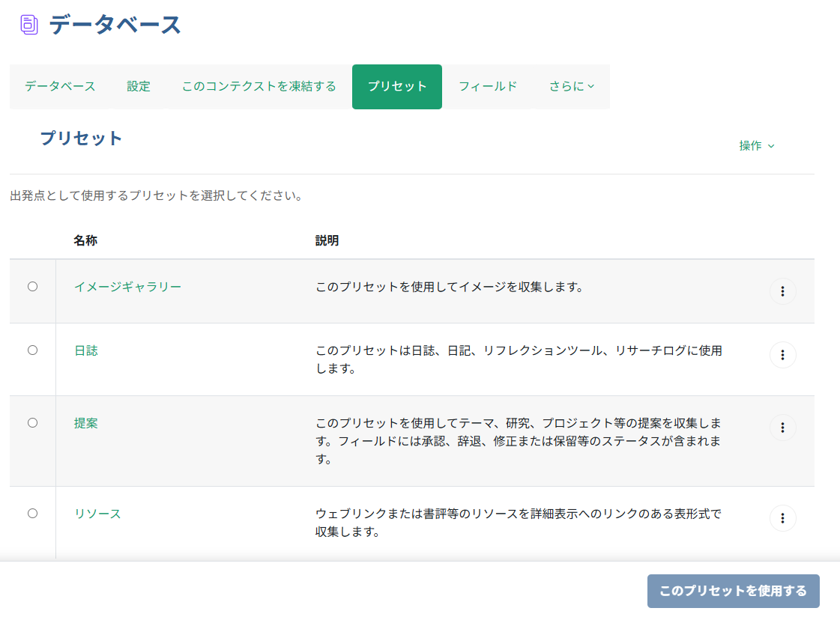The image size is (840, 617).
Task: Click the このプリセットを使用する button
Action: pos(733,591)
